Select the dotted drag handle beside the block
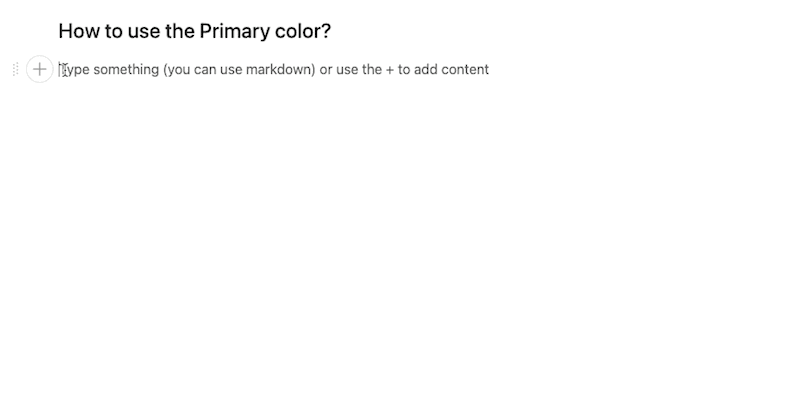 pos(15,69)
